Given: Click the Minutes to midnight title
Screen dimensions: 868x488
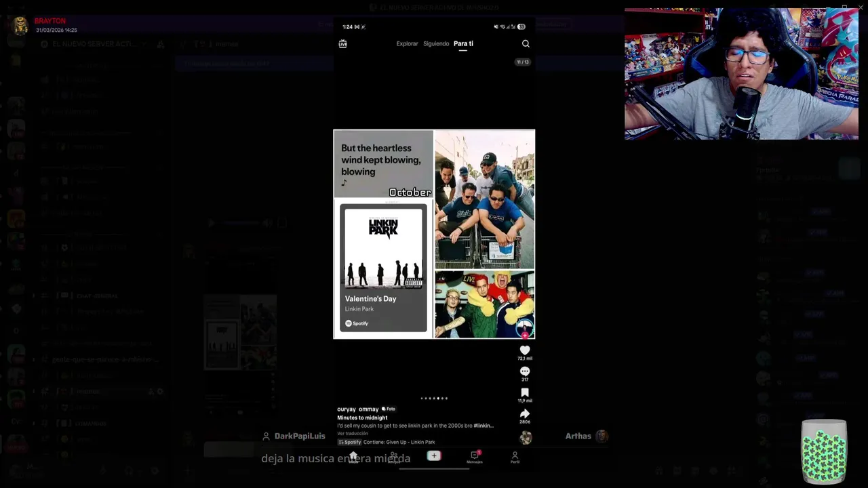Looking at the screenshot, I should 362,418.
